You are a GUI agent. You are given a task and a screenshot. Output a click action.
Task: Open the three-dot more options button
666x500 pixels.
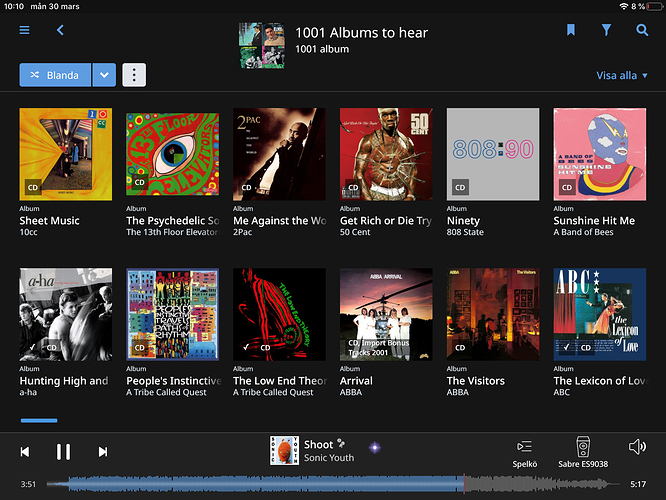[x=134, y=75]
